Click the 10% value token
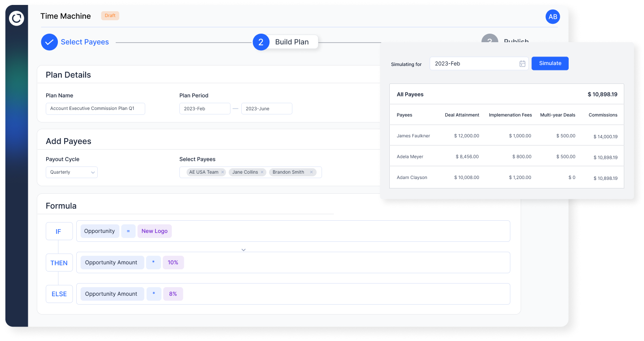 point(173,262)
